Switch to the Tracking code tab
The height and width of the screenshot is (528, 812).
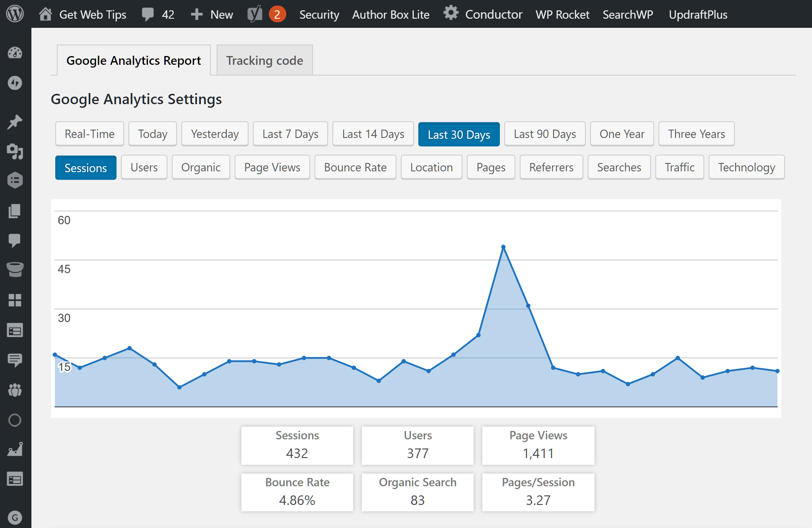(264, 60)
